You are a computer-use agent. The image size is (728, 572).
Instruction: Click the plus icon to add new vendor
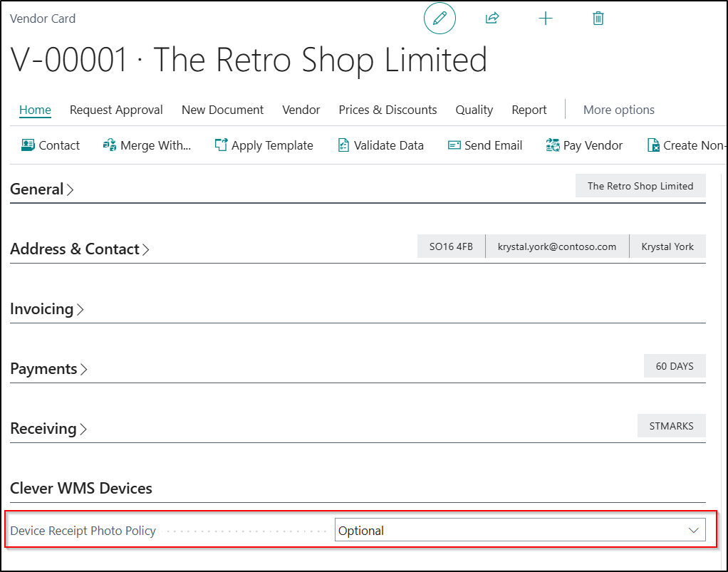(546, 19)
